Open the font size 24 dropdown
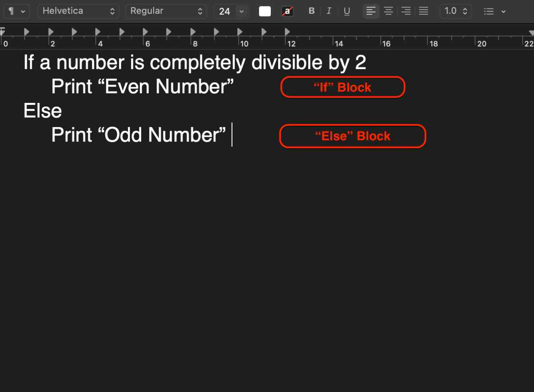Viewport: 534px width, 392px height. (x=231, y=11)
